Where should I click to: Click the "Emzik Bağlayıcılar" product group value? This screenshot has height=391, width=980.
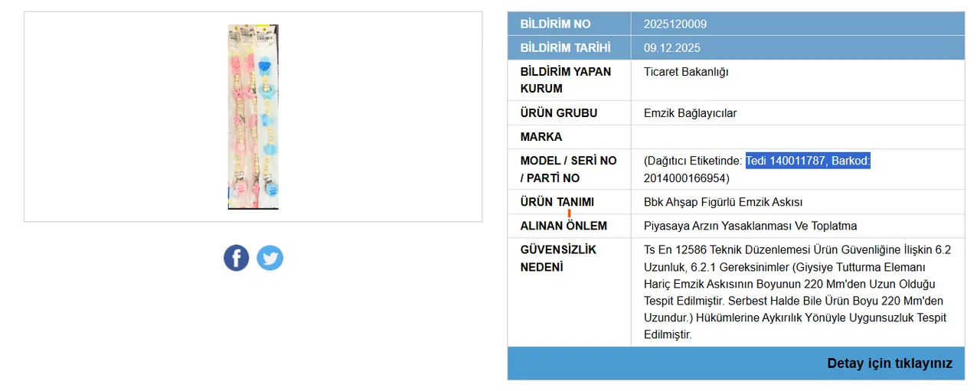[x=690, y=113]
